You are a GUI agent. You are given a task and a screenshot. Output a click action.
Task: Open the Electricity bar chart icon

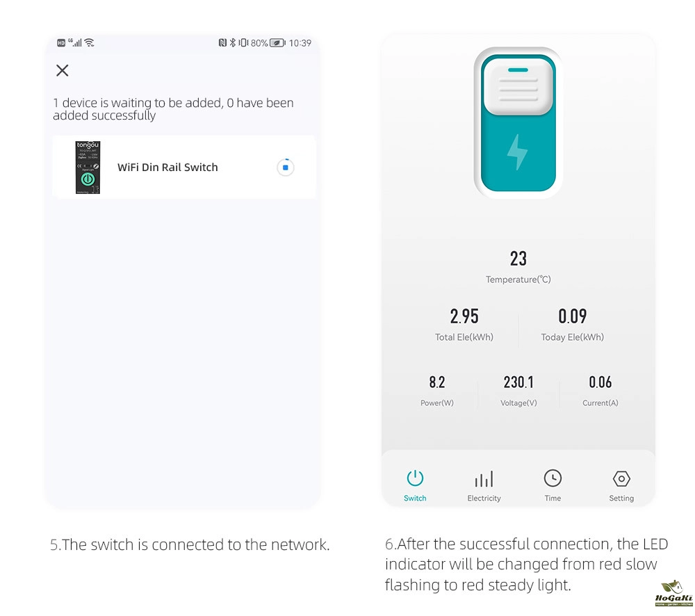click(x=484, y=479)
